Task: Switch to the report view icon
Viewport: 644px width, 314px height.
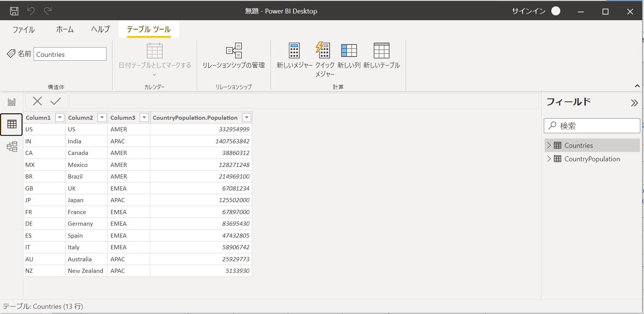Action: pos(12,102)
